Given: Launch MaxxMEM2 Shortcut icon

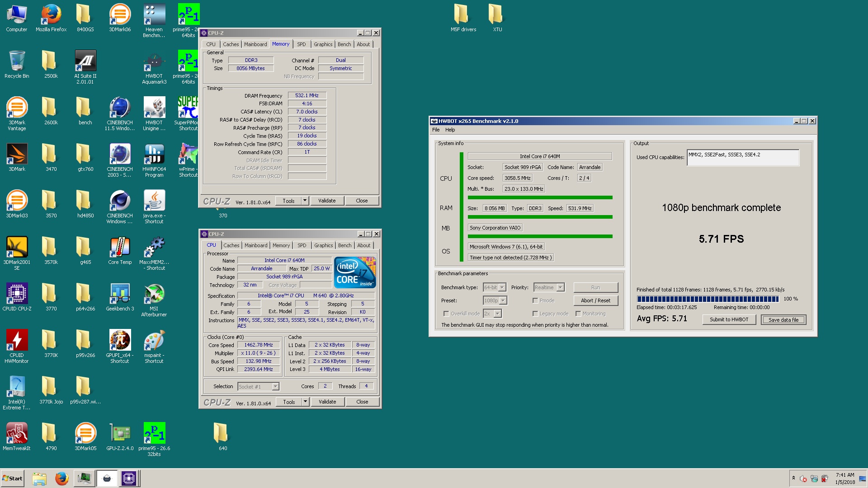Looking at the screenshot, I should pyautogui.click(x=154, y=253).
